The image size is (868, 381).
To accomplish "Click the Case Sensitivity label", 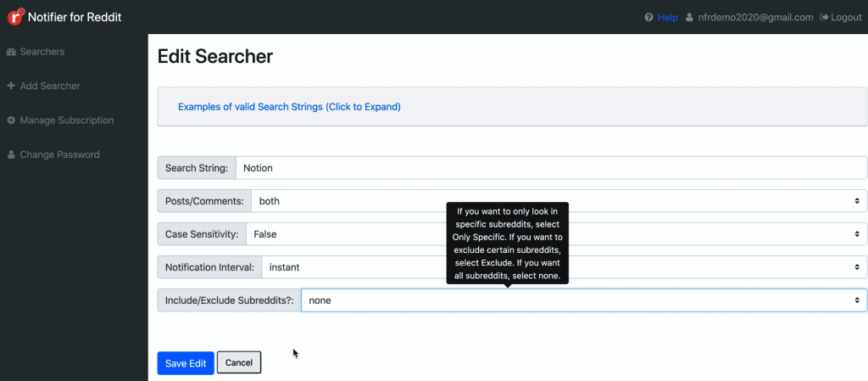I will [x=202, y=234].
